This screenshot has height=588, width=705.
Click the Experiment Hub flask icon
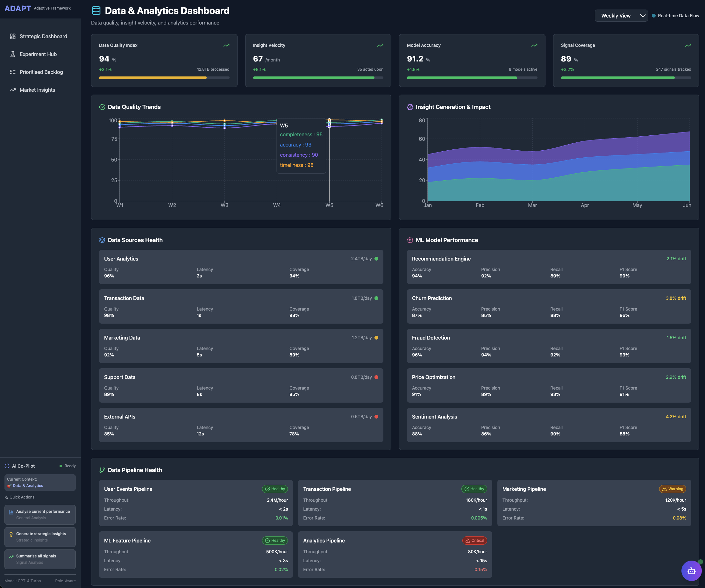[13, 54]
